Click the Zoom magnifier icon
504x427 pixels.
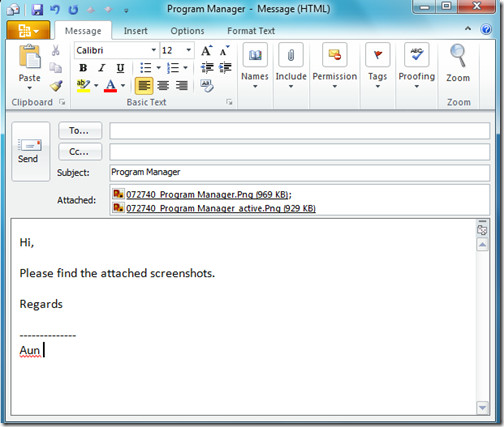[458, 56]
